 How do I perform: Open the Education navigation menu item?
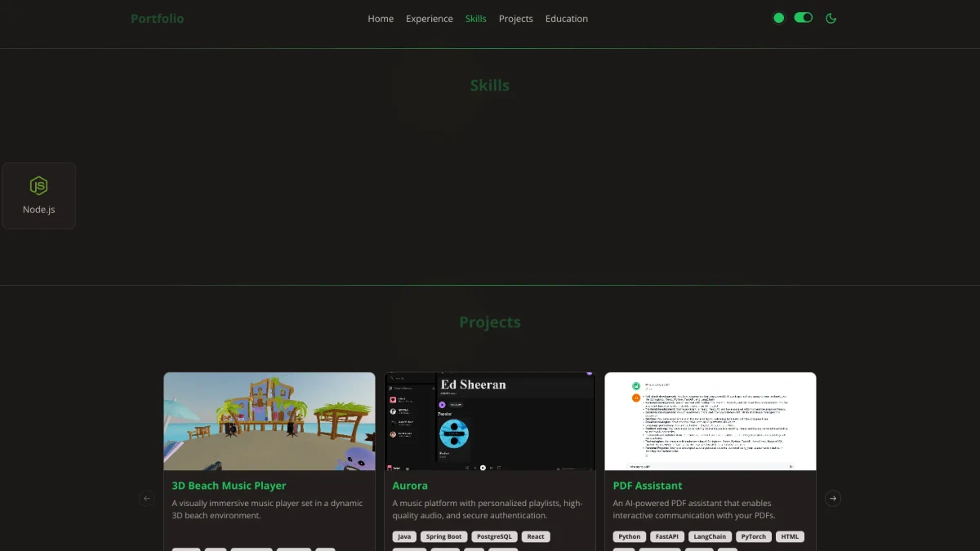567,18
